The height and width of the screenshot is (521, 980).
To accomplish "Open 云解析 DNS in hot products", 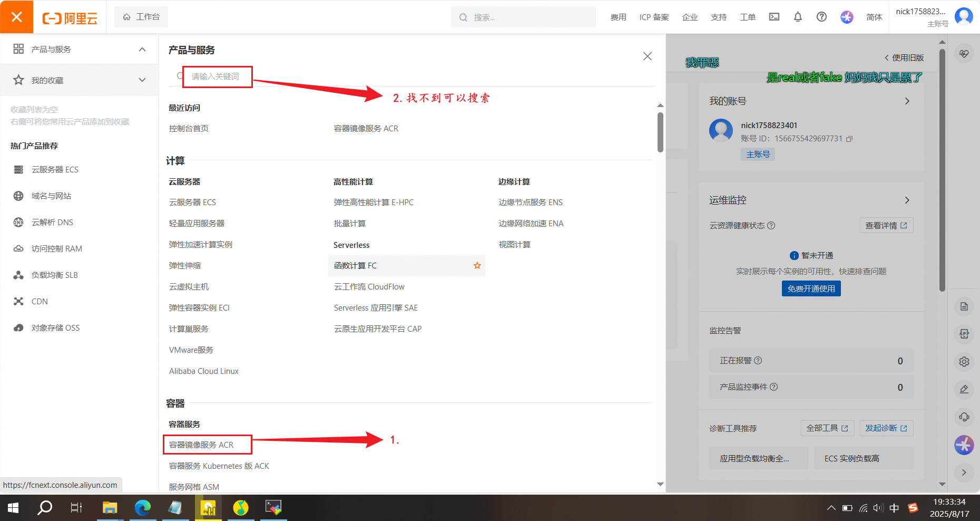I will pos(52,223).
